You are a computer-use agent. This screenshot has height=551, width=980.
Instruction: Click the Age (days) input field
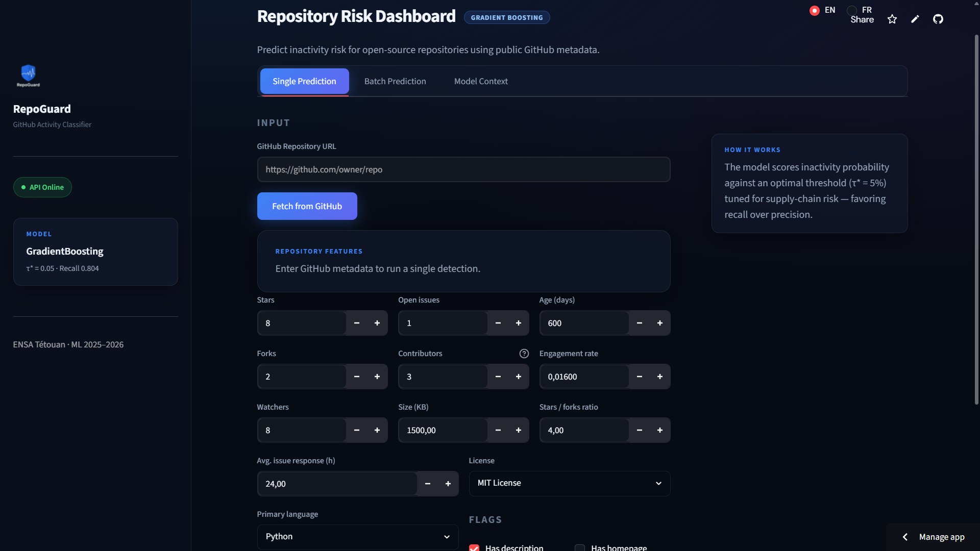[584, 323]
